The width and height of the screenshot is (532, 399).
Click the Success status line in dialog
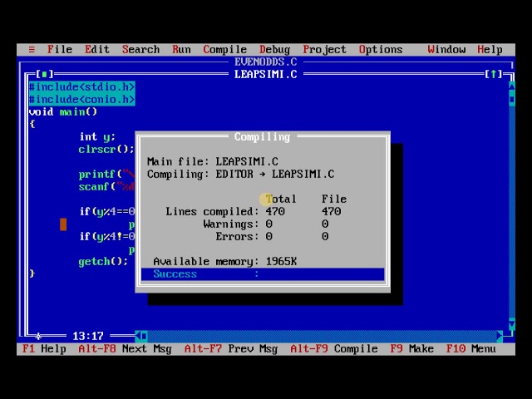click(263, 273)
